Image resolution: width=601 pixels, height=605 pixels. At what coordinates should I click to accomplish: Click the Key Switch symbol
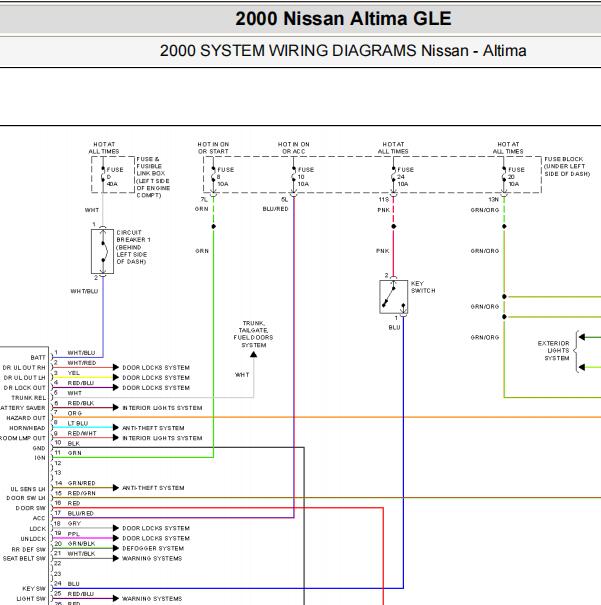pos(393,297)
